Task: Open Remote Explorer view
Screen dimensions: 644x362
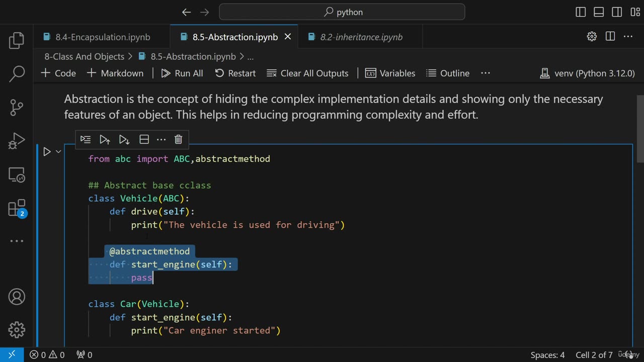Action: [x=17, y=174]
